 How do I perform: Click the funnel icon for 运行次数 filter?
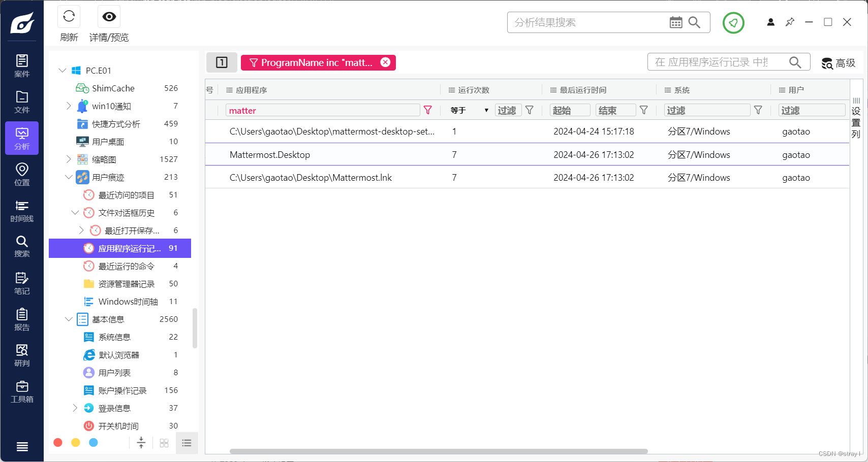[x=530, y=110]
